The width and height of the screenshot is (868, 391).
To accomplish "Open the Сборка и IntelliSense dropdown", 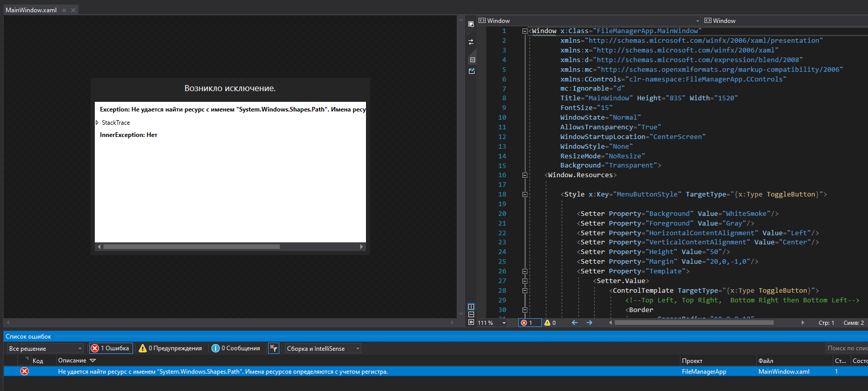I will [323, 348].
